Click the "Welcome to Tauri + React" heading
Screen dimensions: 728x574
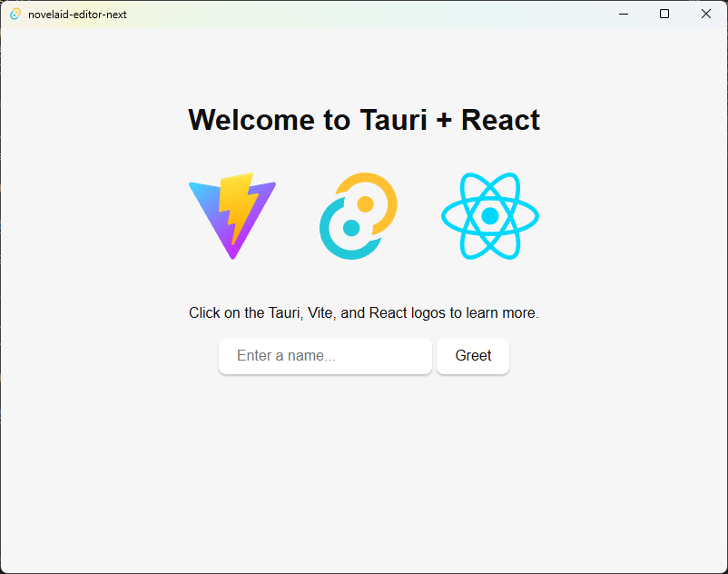pyautogui.click(x=363, y=120)
